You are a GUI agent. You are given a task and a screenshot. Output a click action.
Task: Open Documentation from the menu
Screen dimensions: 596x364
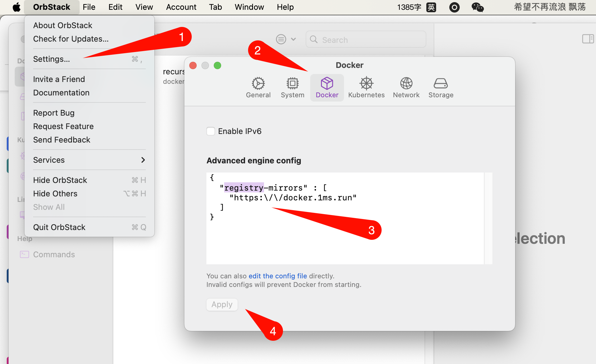click(89, 93)
